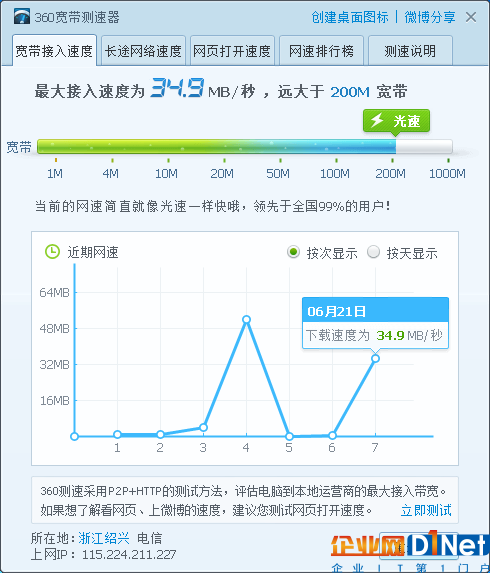
Task: Select the data point for test 7
Action: [375, 358]
